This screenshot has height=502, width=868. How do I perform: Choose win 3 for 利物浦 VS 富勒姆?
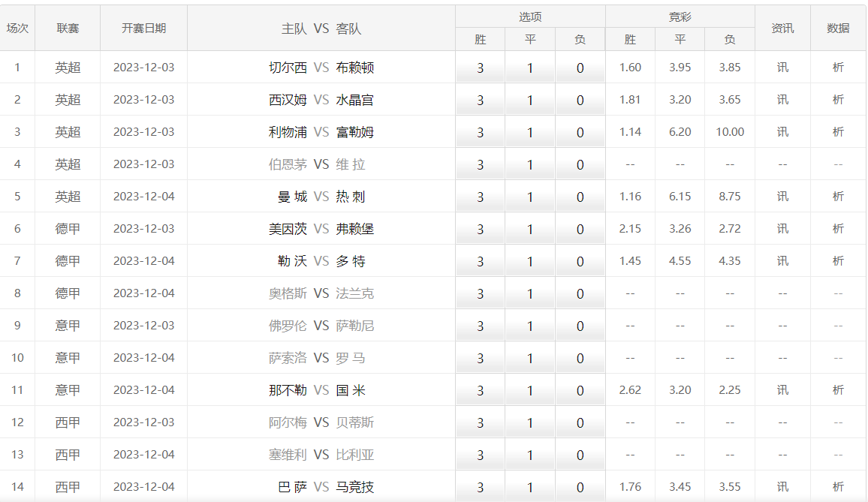coord(480,132)
